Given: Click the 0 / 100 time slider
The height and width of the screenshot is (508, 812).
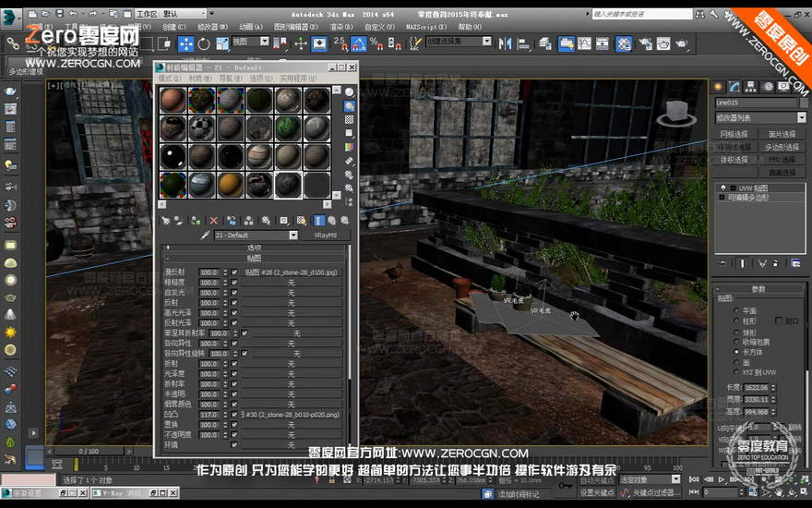Looking at the screenshot, I should point(90,452).
